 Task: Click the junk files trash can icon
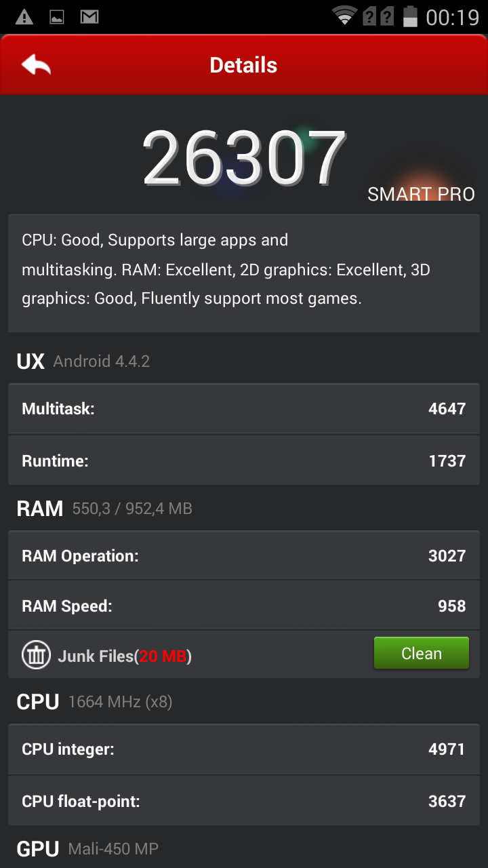click(36, 655)
